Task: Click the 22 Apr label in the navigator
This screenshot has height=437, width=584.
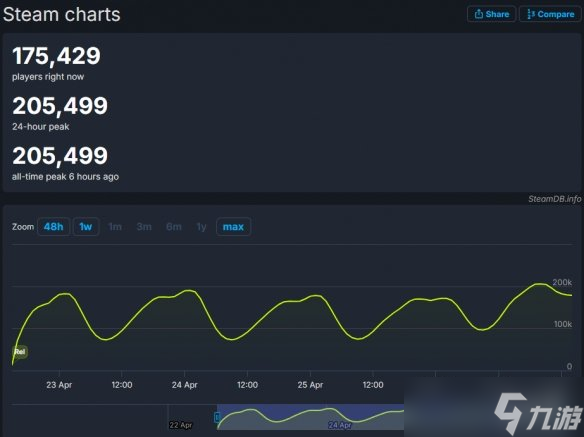Action: (181, 425)
